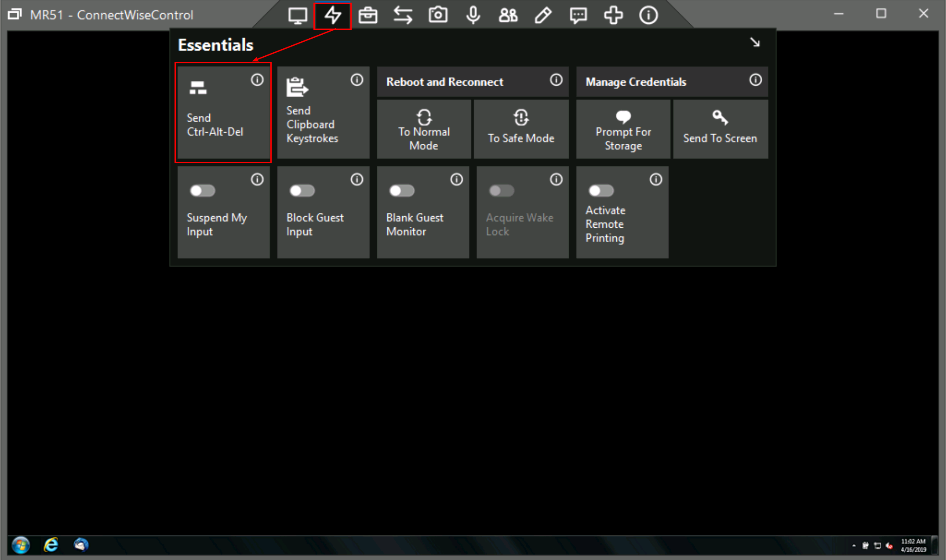The image size is (946, 560).
Task: Open the remote Windows Start button
Action: (x=21, y=545)
